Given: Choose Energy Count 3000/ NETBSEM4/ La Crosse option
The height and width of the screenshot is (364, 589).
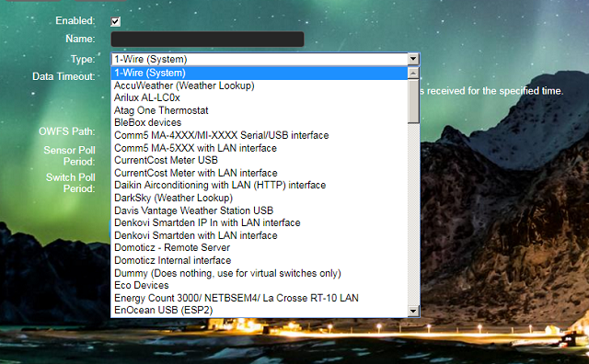Looking at the screenshot, I should click(260, 298).
